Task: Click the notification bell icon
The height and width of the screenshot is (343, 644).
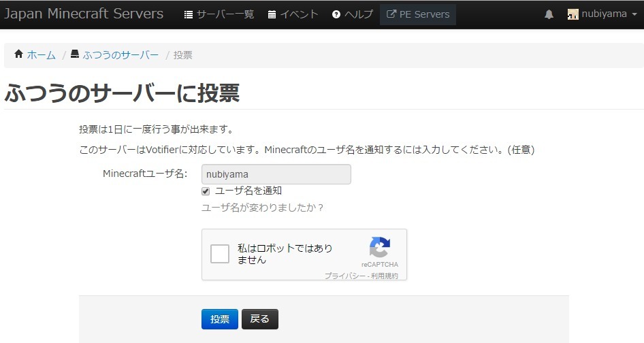Action: click(549, 14)
